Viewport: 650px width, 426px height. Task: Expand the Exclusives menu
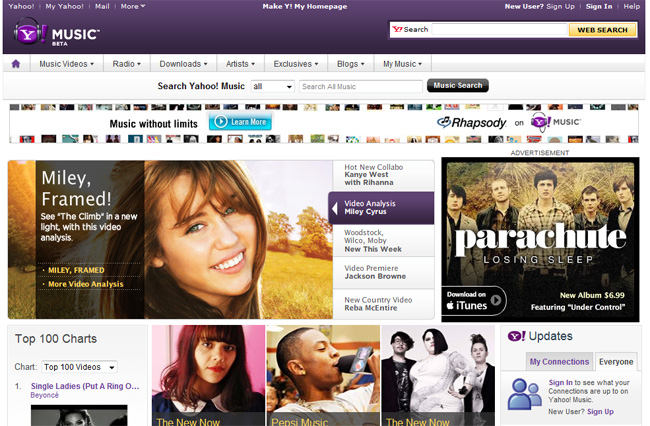(x=296, y=64)
